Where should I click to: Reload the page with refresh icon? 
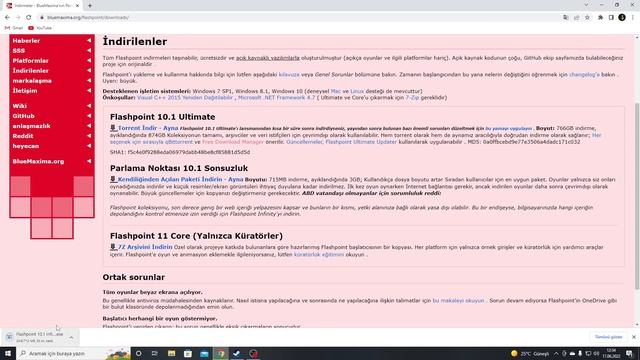coord(29,18)
